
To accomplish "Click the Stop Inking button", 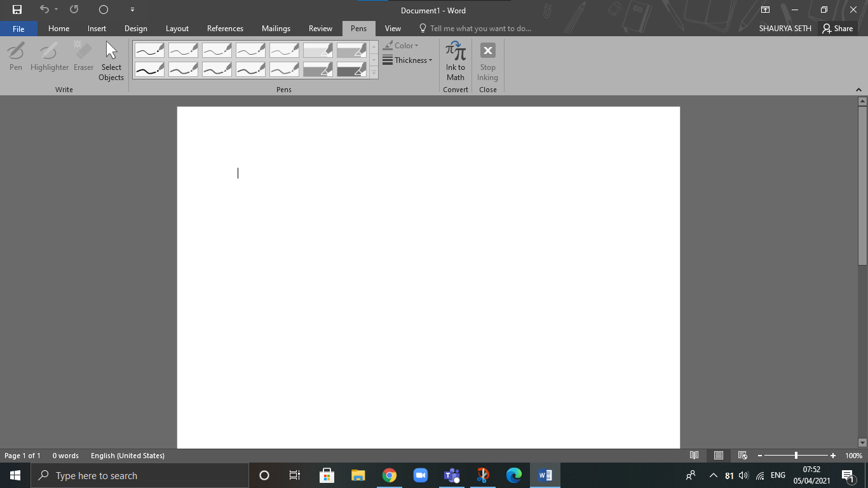I will click(x=488, y=61).
